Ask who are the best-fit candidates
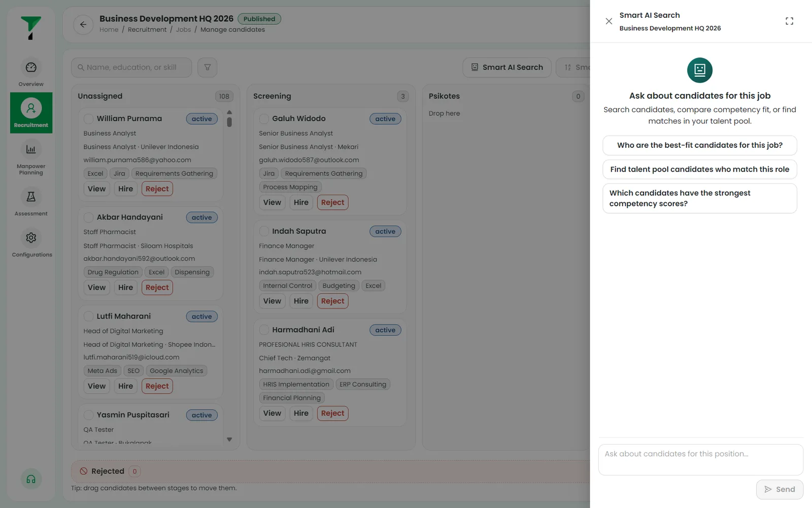 coord(699,145)
